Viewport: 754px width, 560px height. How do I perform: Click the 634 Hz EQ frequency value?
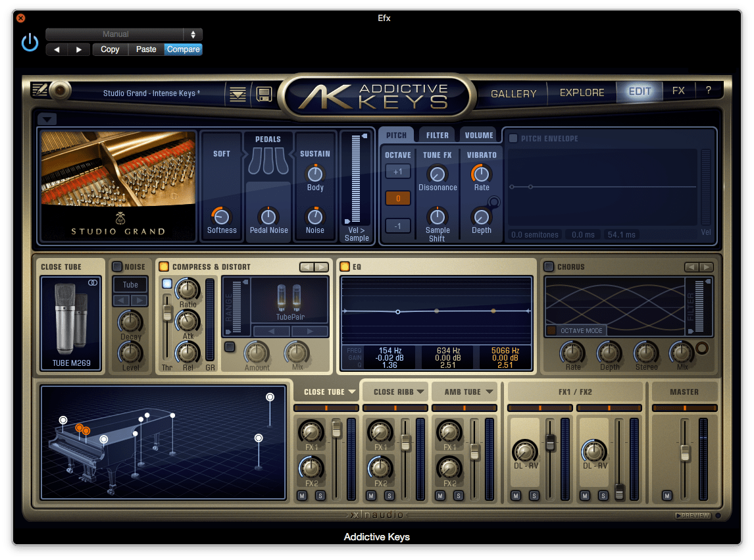pos(447,351)
